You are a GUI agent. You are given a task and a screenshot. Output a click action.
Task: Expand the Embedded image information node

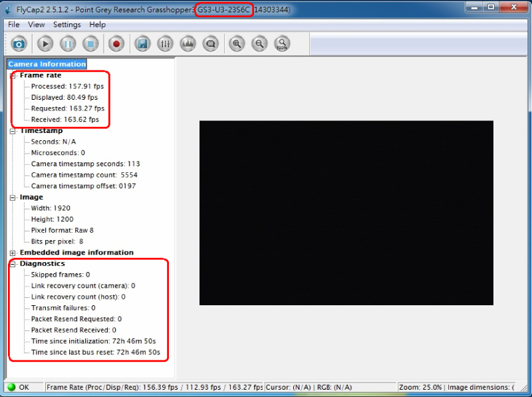point(13,253)
